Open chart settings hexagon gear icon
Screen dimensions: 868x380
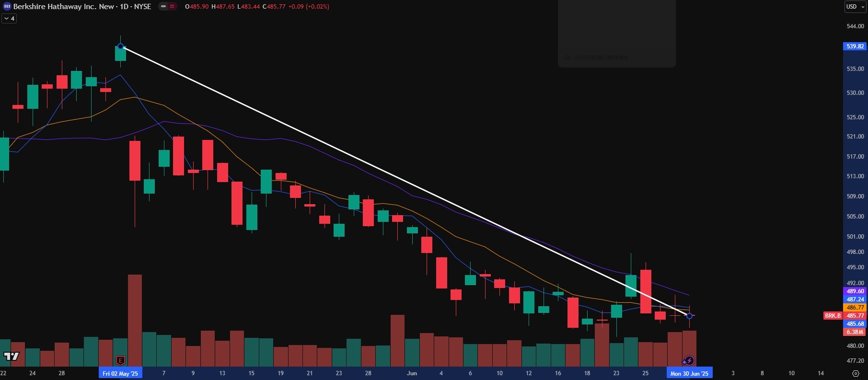click(x=856, y=373)
